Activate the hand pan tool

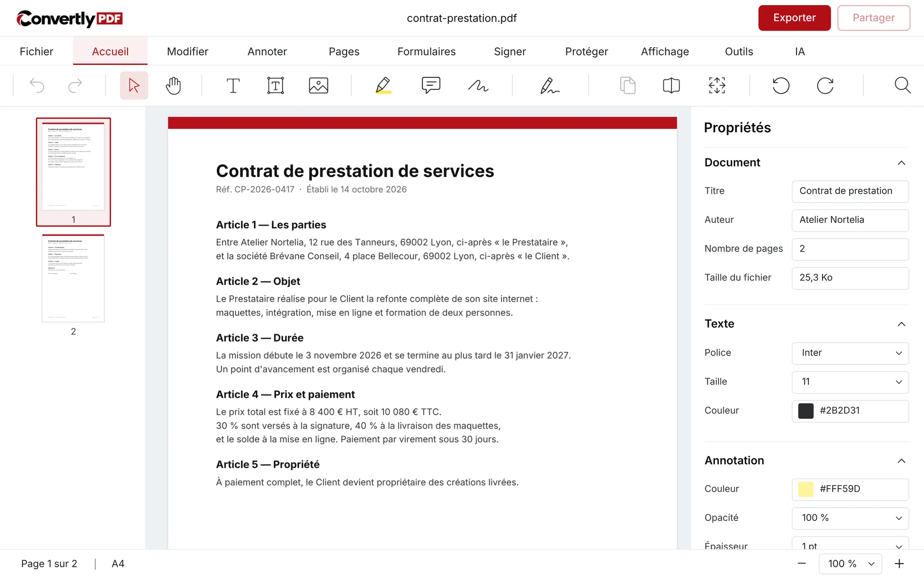173,86
